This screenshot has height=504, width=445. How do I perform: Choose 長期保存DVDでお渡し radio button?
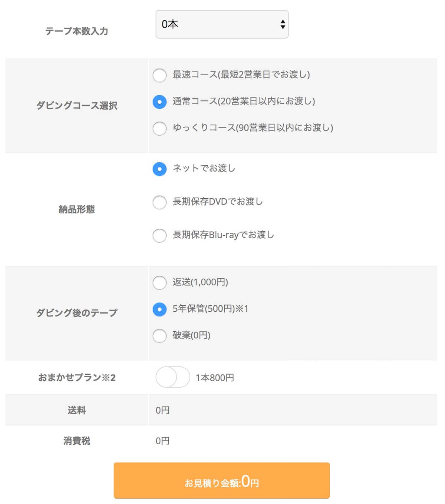click(159, 202)
